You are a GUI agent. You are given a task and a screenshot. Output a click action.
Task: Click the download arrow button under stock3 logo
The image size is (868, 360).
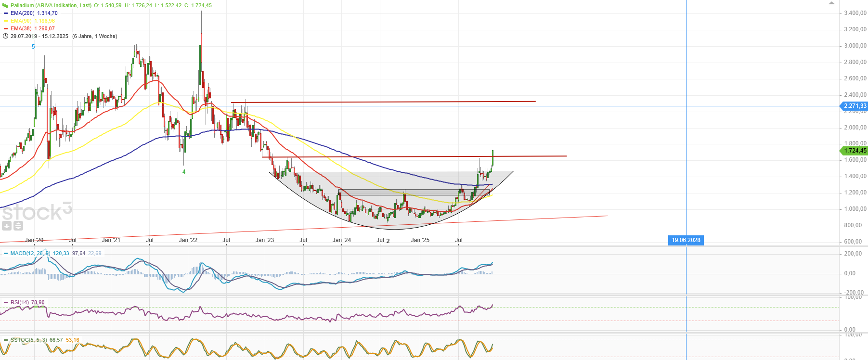pos(7,226)
